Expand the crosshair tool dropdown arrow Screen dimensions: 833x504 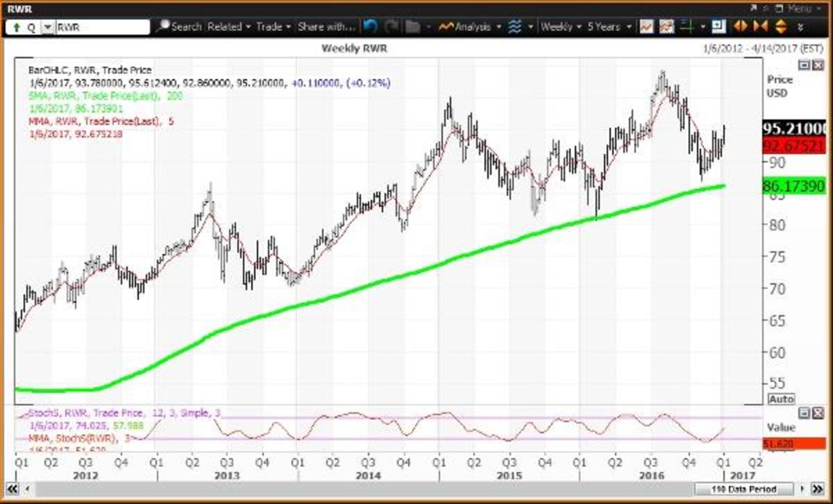click(703, 27)
